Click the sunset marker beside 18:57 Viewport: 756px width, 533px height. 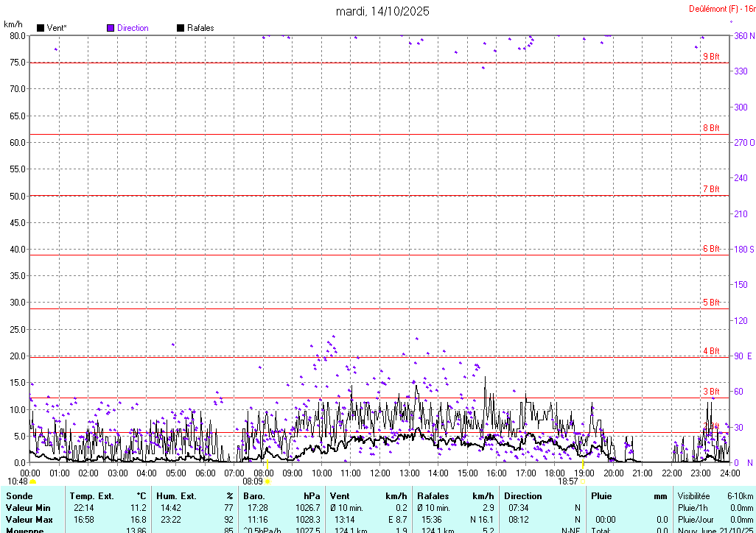583,481
